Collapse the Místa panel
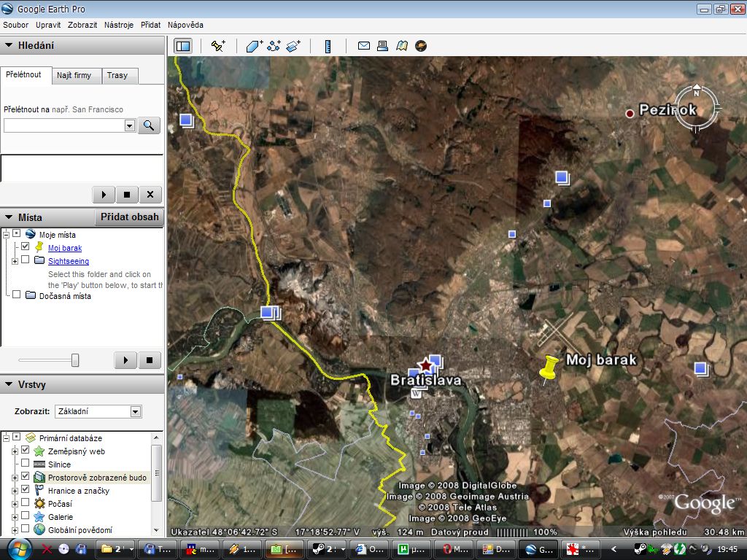The height and width of the screenshot is (560, 747). (9, 217)
